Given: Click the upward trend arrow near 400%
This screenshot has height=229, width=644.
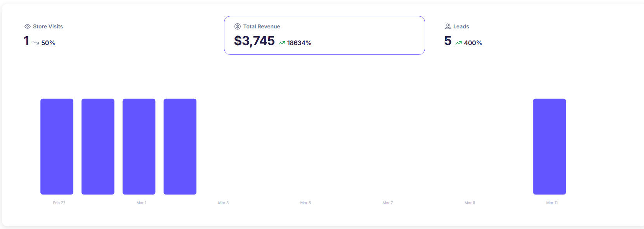Looking at the screenshot, I should point(458,43).
